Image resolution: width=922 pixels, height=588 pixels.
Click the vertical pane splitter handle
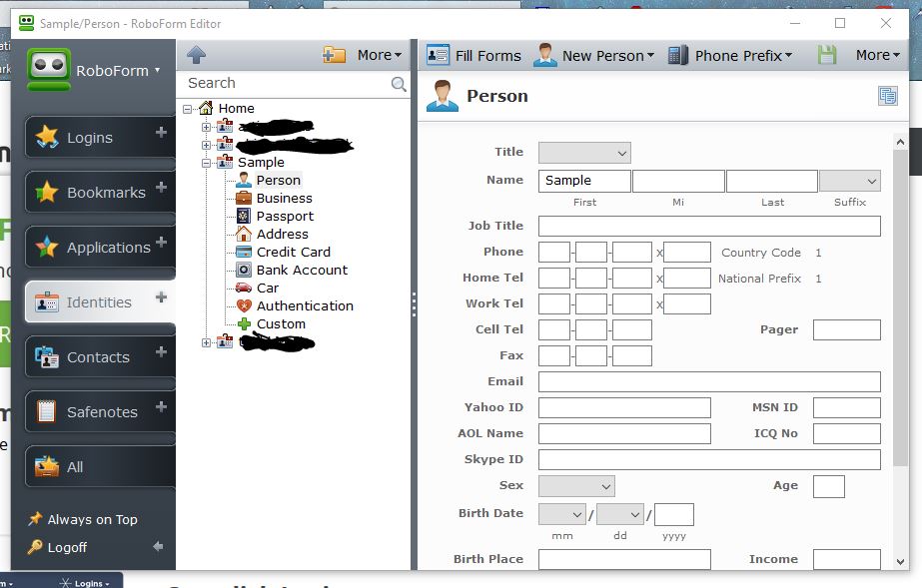click(x=414, y=304)
